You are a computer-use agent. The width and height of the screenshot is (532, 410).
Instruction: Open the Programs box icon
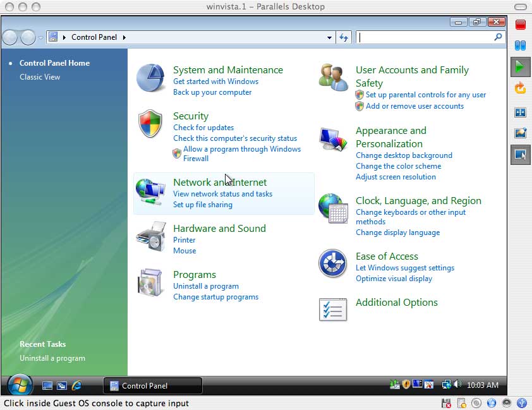[150, 282]
